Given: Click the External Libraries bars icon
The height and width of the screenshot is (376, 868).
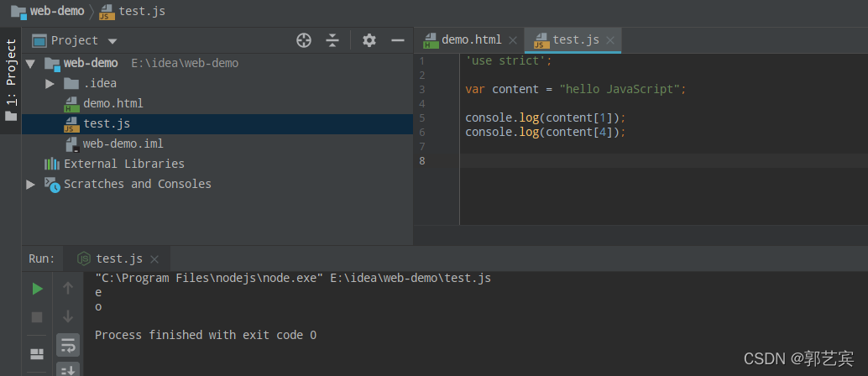Looking at the screenshot, I should 51,164.
